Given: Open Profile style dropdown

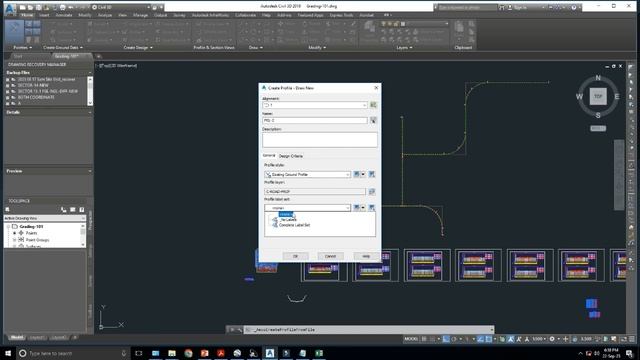Looking at the screenshot, I should pos(348,174).
